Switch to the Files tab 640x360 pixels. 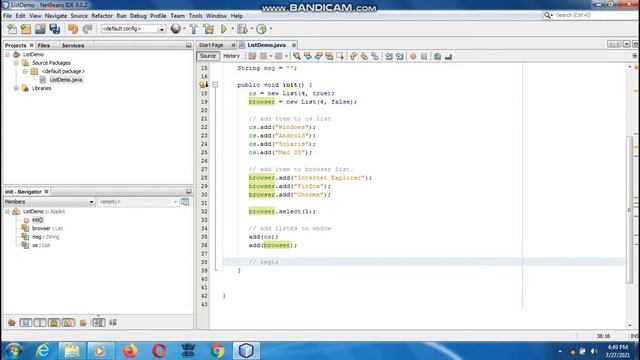(x=44, y=45)
